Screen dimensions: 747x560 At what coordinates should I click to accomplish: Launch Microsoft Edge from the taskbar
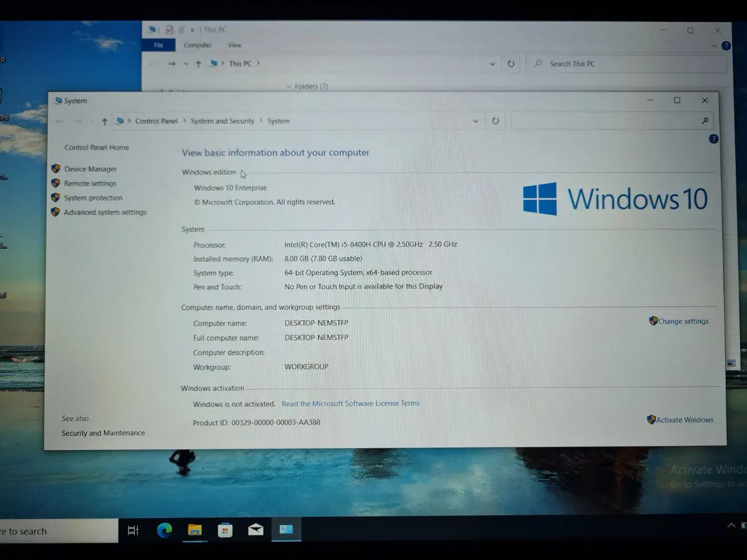[164, 531]
